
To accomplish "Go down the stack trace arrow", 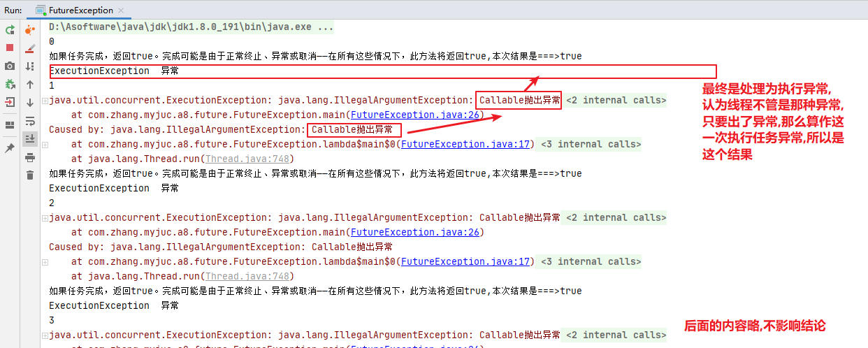I will 29,102.
